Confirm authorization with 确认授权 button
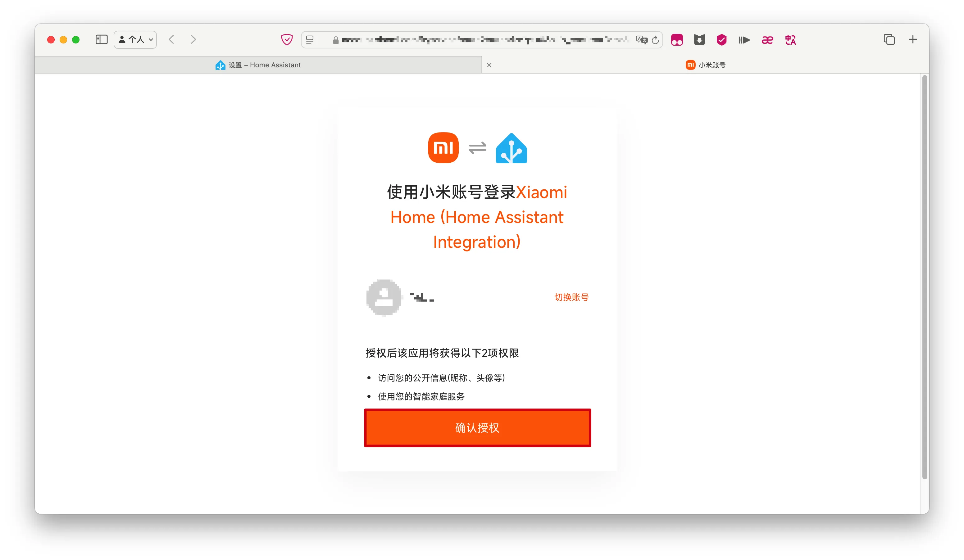964x560 pixels. point(477,428)
